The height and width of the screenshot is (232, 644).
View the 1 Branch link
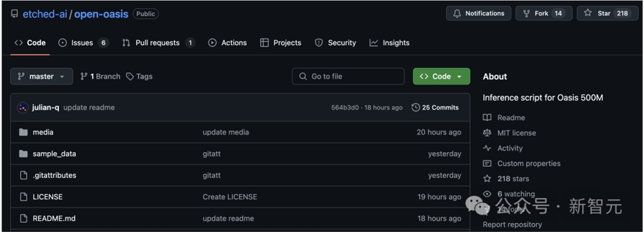pyautogui.click(x=100, y=77)
